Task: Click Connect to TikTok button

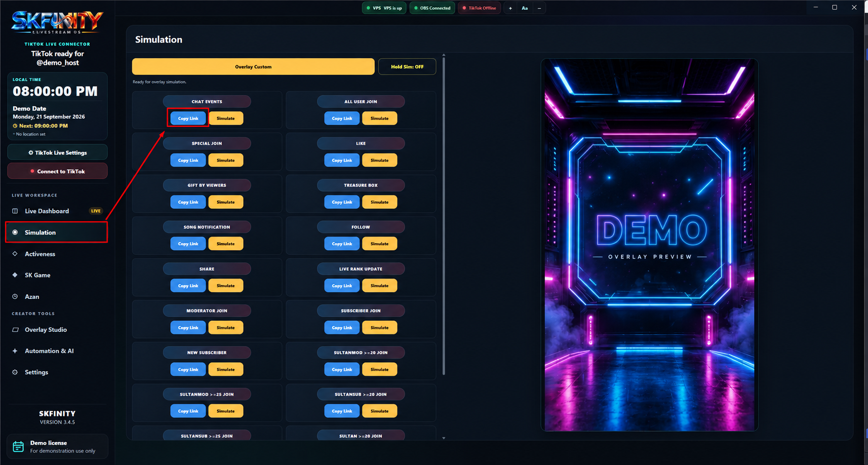Action: [57, 171]
